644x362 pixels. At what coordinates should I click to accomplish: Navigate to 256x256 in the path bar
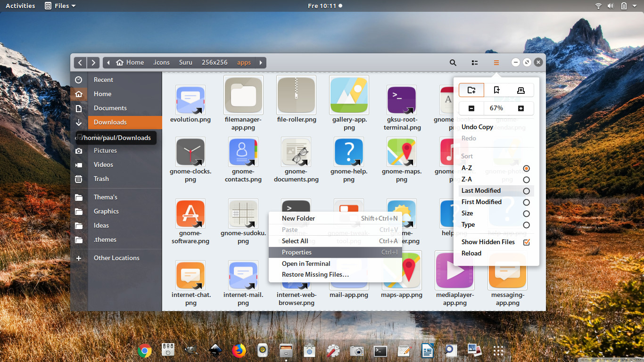click(215, 62)
